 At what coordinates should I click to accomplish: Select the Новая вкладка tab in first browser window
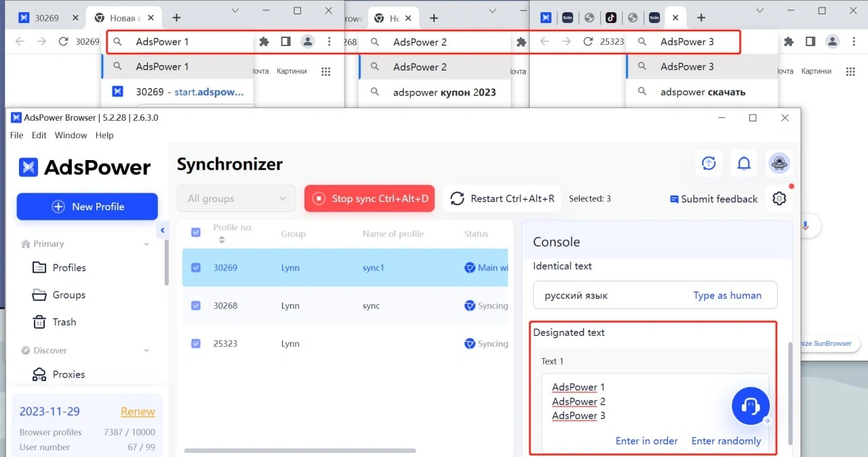tap(124, 18)
